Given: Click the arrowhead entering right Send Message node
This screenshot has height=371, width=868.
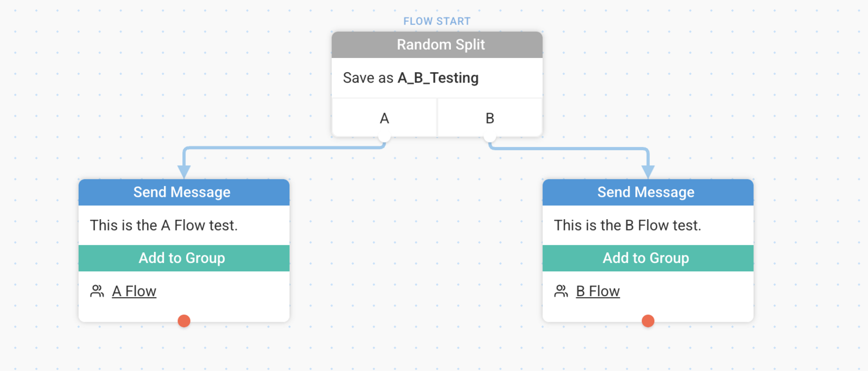Looking at the screenshot, I should click(x=648, y=172).
